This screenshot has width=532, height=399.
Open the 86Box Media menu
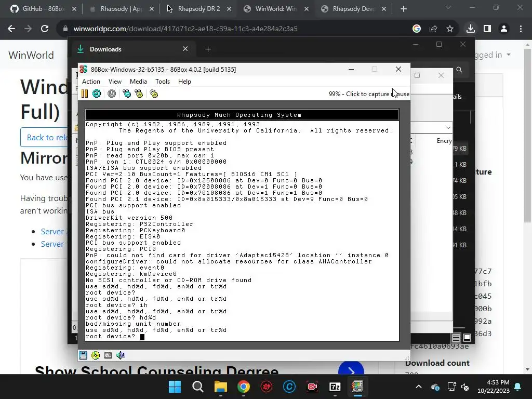pyautogui.click(x=138, y=82)
